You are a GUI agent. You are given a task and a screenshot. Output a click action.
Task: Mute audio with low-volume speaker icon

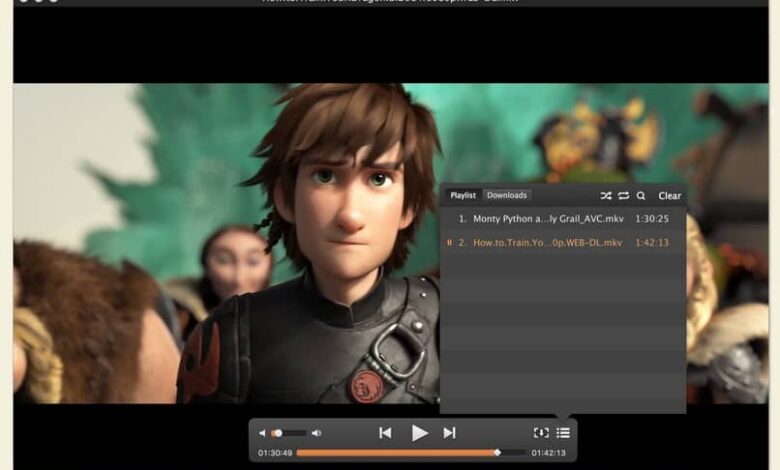point(262,434)
